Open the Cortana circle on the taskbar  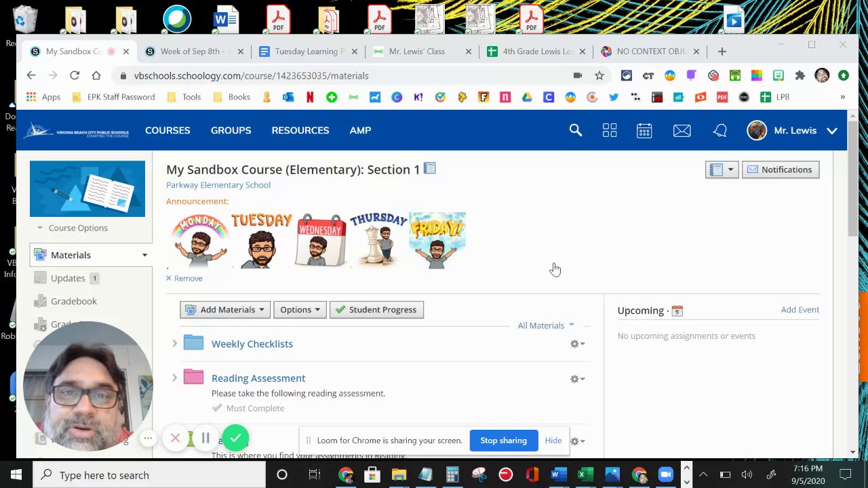coord(282,475)
